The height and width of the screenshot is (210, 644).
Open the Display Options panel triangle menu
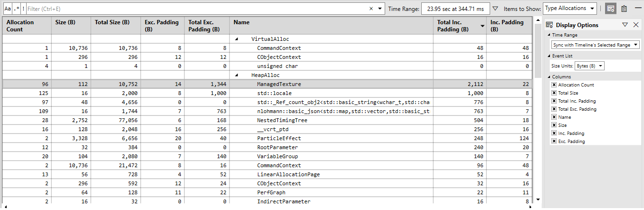pos(625,25)
